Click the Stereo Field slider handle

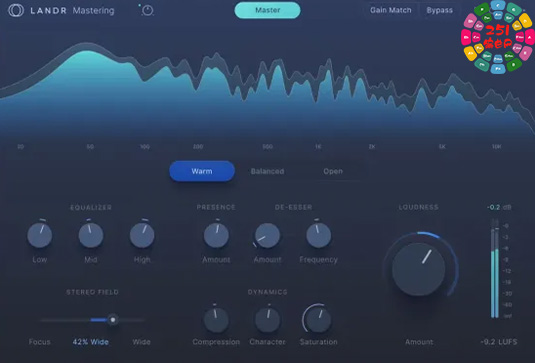pyautogui.click(x=113, y=320)
